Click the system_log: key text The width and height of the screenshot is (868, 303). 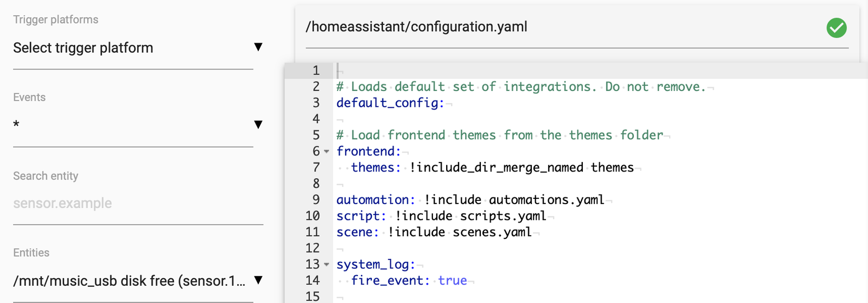(x=376, y=265)
